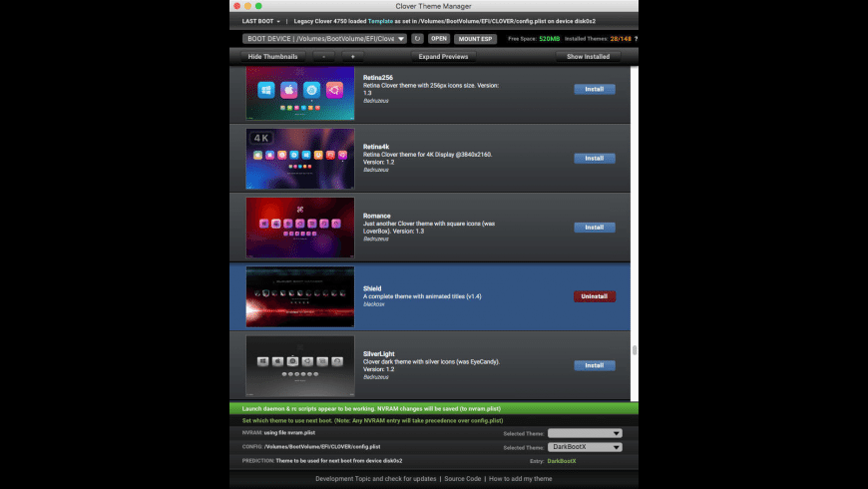Image resolution: width=868 pixels, height=489 pixels.
Task: Open the How to add my theme link
Action: tap(521, 479)
